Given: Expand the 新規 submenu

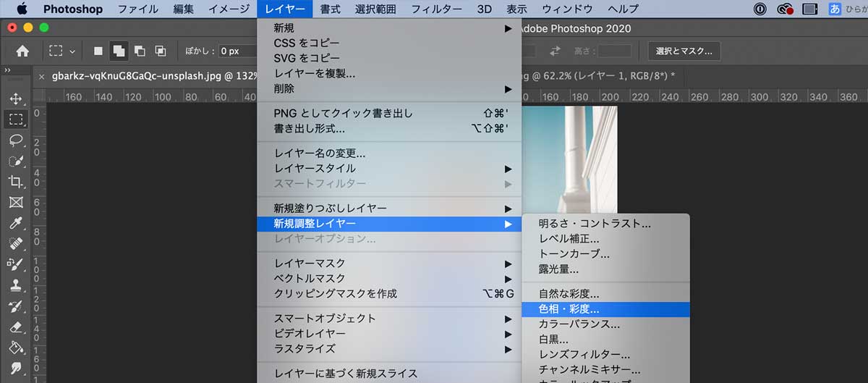Looking at the screenshot, I should click(x=389, y=28).
